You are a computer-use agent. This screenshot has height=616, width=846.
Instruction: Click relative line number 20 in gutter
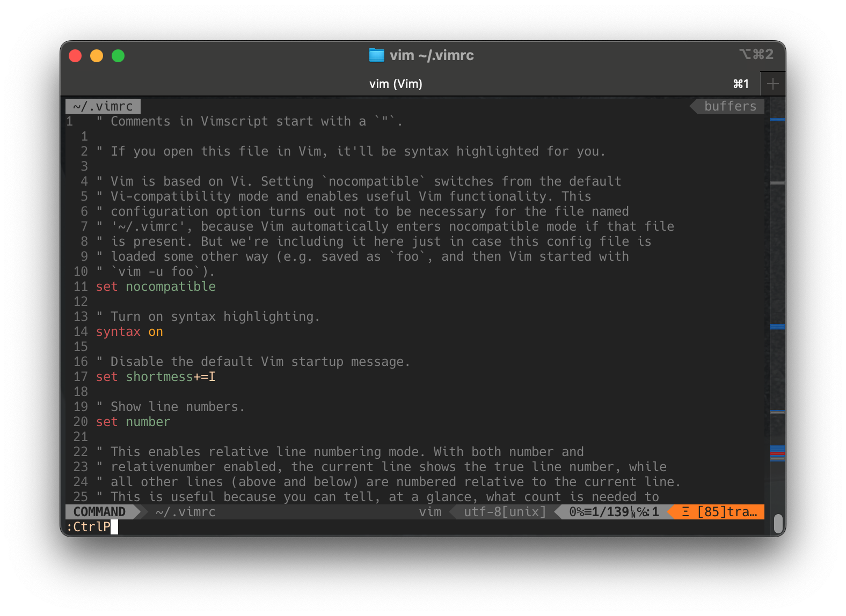point(81,422)
